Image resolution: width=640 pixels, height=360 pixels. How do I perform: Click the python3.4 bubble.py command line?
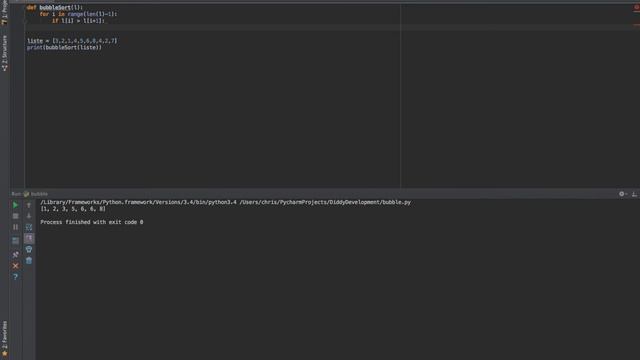click(x=225, y=202)
